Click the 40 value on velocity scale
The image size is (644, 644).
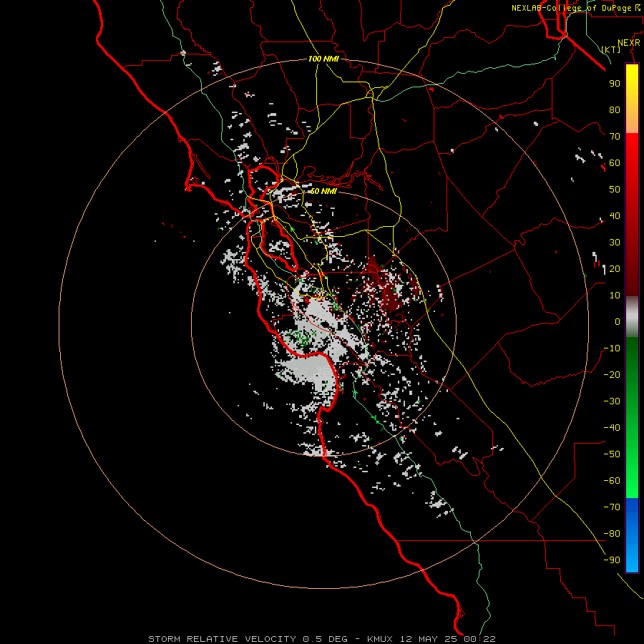point(615,216)
